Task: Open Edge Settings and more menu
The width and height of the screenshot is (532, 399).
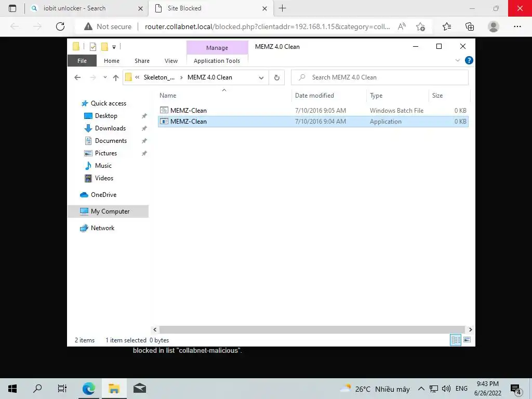Action: (x=517, y=26)
